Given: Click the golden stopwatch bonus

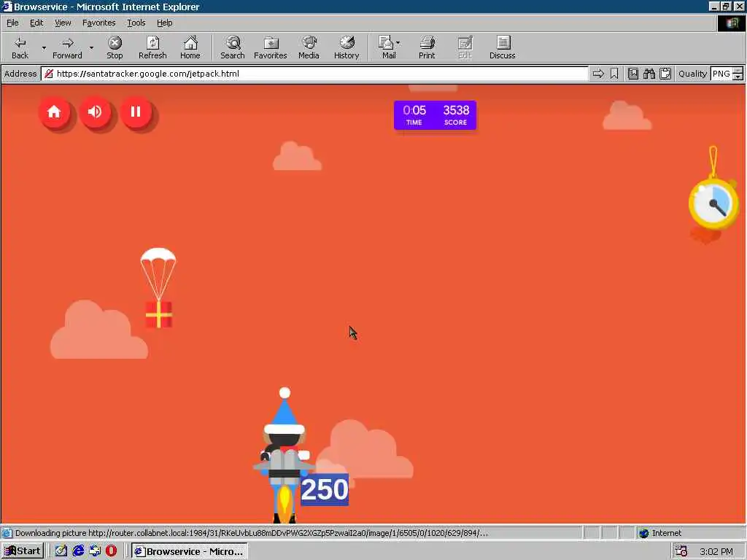Looking at the screenshot, I should pyautogui.click(x=713, y=203).
